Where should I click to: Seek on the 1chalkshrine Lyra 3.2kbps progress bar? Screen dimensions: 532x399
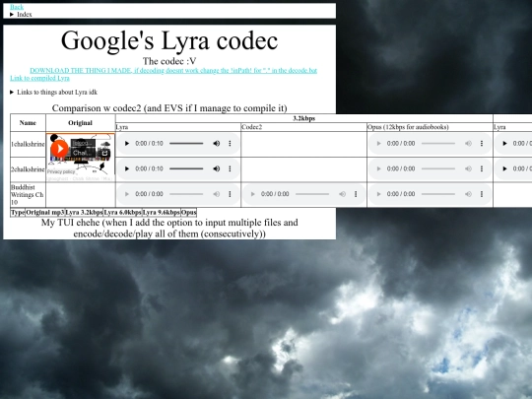pos(186,144)
